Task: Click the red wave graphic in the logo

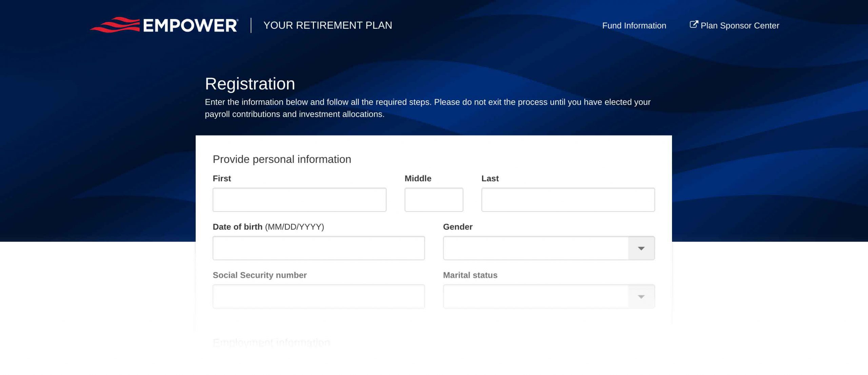Action: pos(115,25)
